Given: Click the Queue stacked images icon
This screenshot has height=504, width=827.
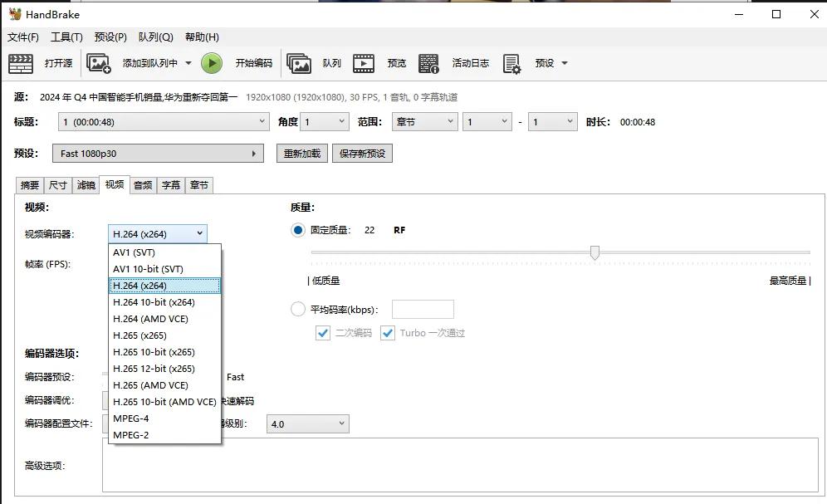Looking at the screenshot, I should 299,63.
